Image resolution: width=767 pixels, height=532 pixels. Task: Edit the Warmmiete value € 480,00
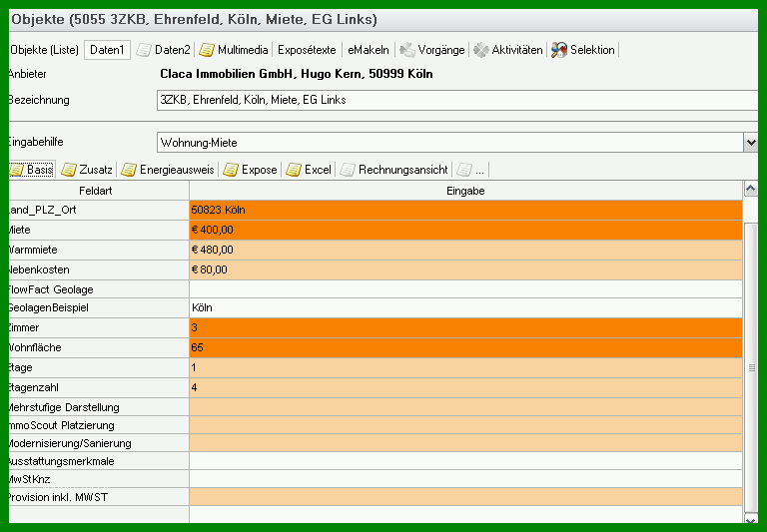click(x=465, y=250)
